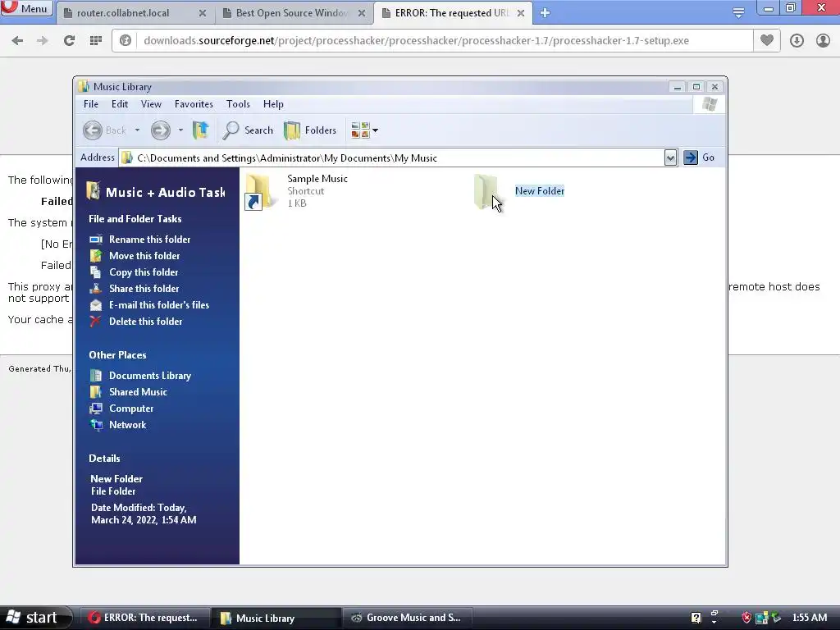Open the browser downloads icon
The height and width of the screenshot is (630, 840).
797,41
